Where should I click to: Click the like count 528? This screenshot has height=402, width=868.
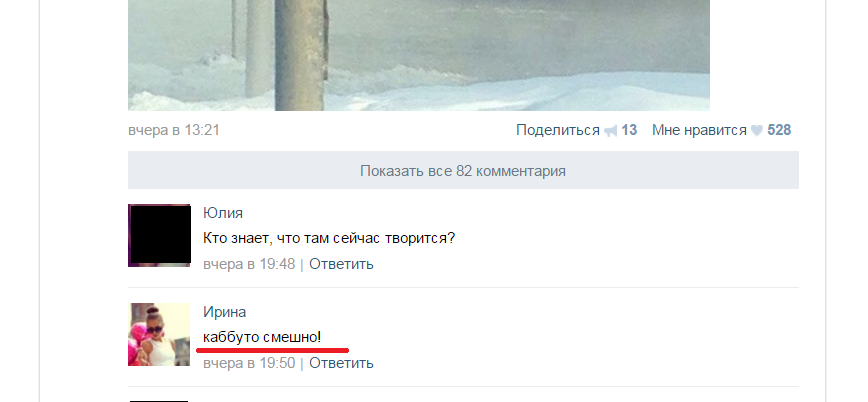coord(779,130)
